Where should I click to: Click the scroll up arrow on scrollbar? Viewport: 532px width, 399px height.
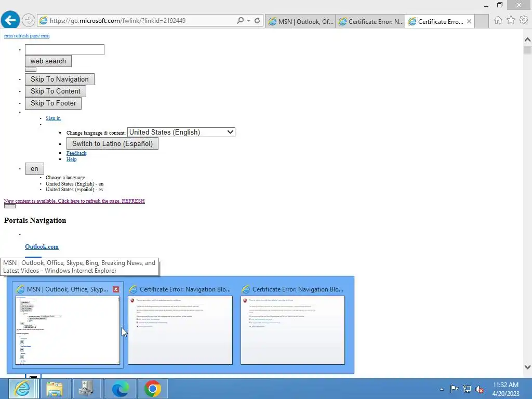[527, 39]
